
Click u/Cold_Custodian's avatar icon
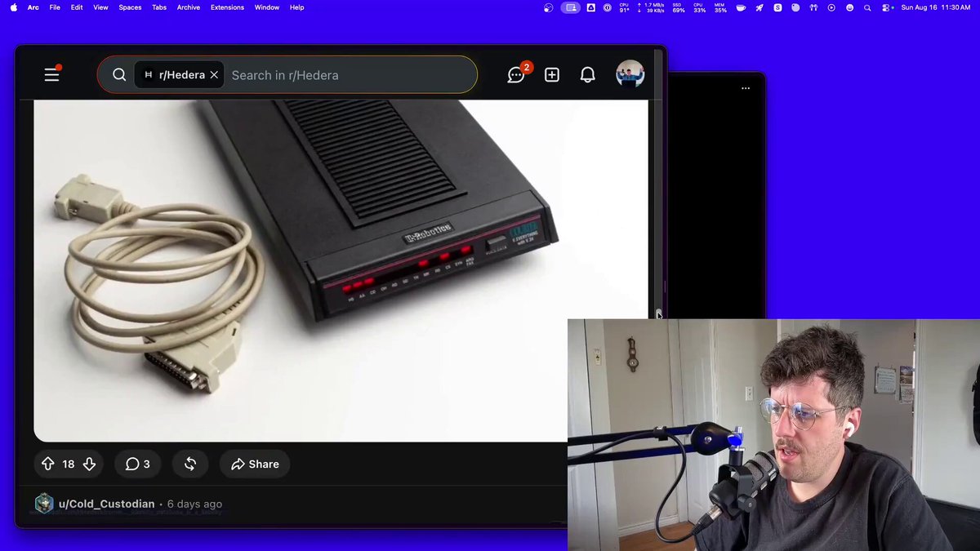coord(44,504)
